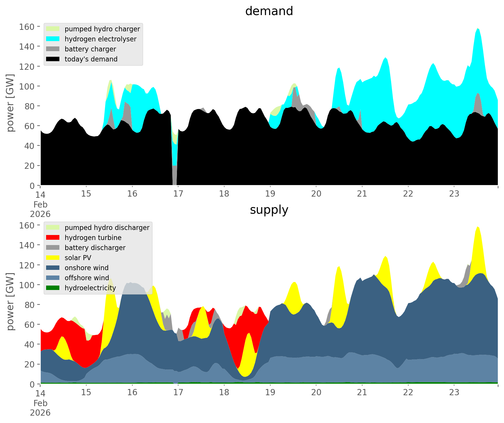504x423 pixels.
Task: Click the red hydrogen turbine legend swatch
Action: (x=53, y=238)
